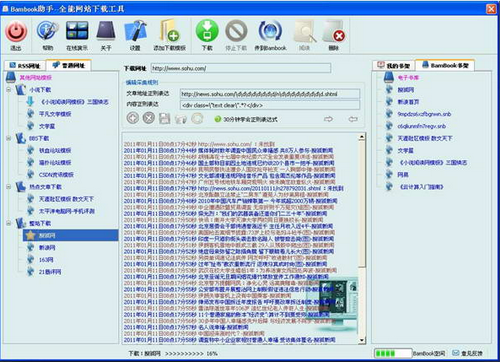The width and height of the screenshot is (500, 362).
Task: Select 太平洋电脑网-手机评测 template
Action: [67, 211]
